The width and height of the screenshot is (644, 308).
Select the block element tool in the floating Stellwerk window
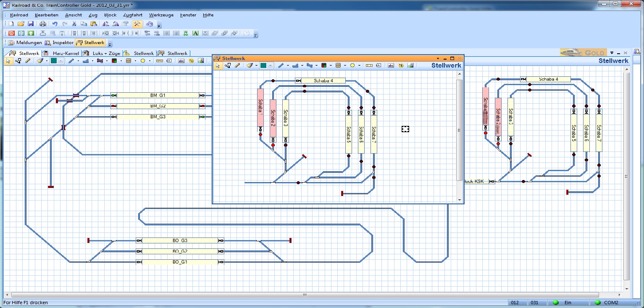coord(338,65)
